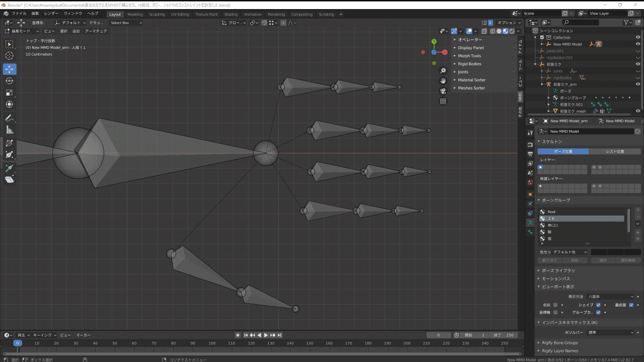Hide Collection via its eye icon

pyautogui.click(x=638, y=38)
